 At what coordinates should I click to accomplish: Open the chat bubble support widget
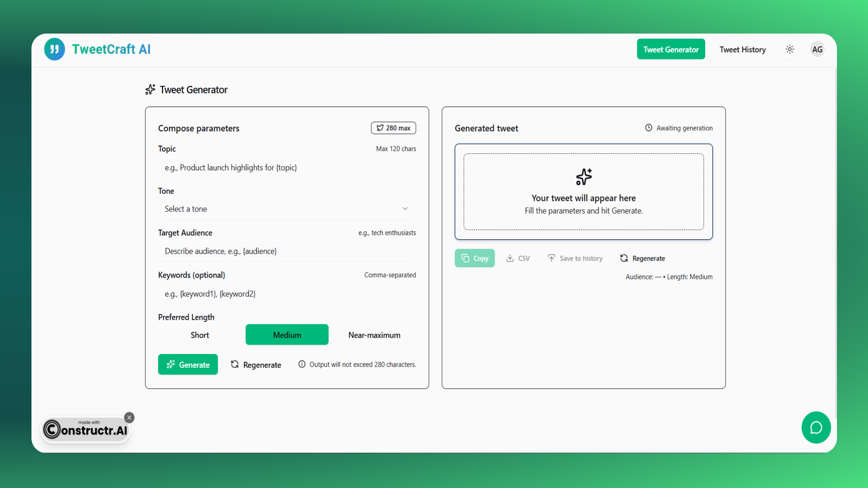click(816, 427)
